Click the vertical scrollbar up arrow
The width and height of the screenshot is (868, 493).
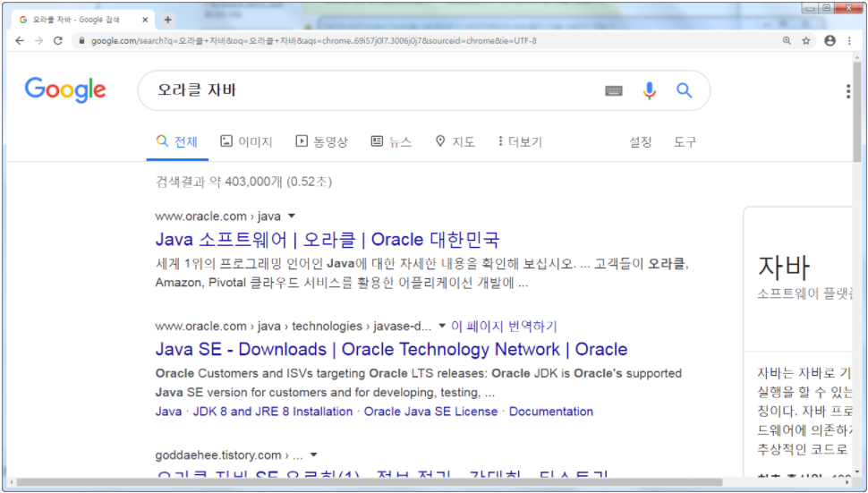click(857, 56)
